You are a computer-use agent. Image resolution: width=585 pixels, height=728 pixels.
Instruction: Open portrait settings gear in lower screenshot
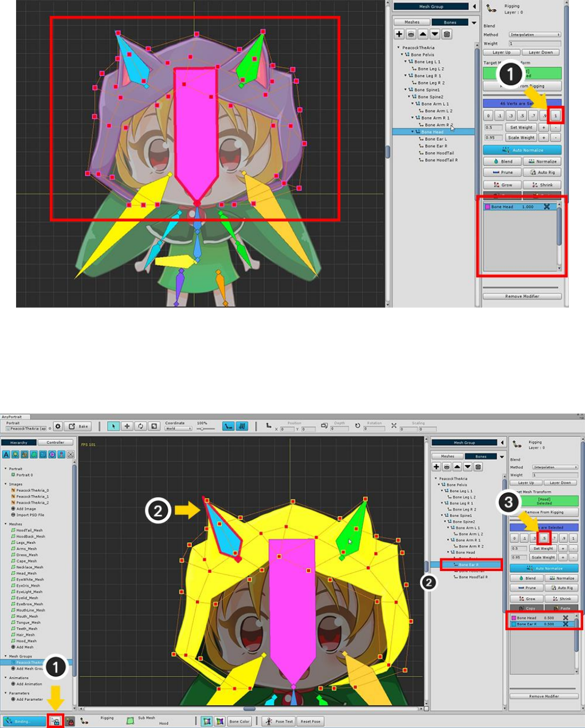(58, 427)
